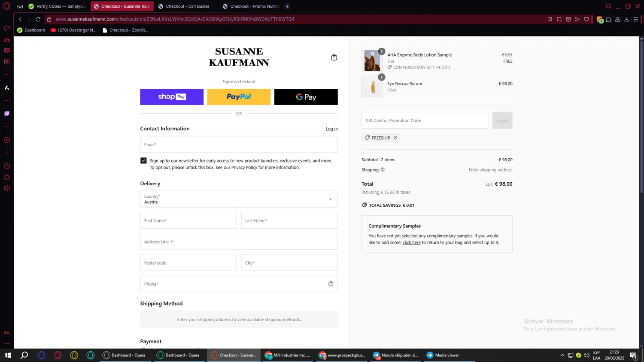This screenshot has height=362, width=644.
Task: Open the Opera account profile icon
Action: coord(617,19)
